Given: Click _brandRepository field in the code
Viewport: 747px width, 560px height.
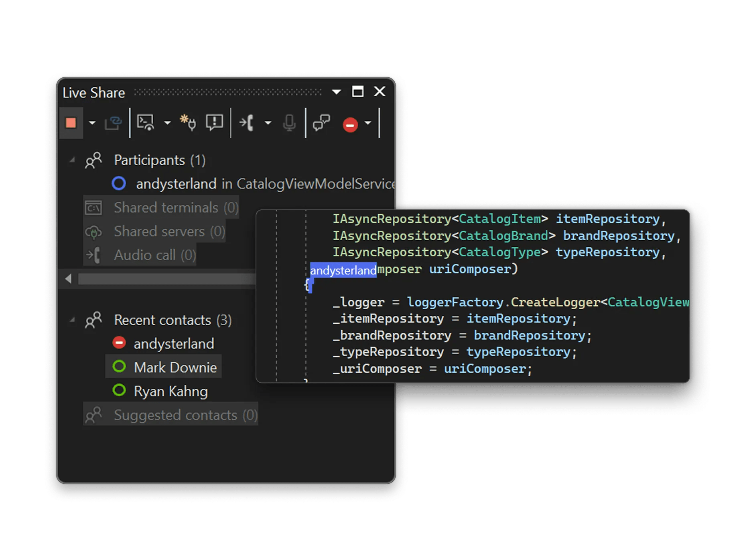Looking at the screenshot, I should tap(392, 335).
